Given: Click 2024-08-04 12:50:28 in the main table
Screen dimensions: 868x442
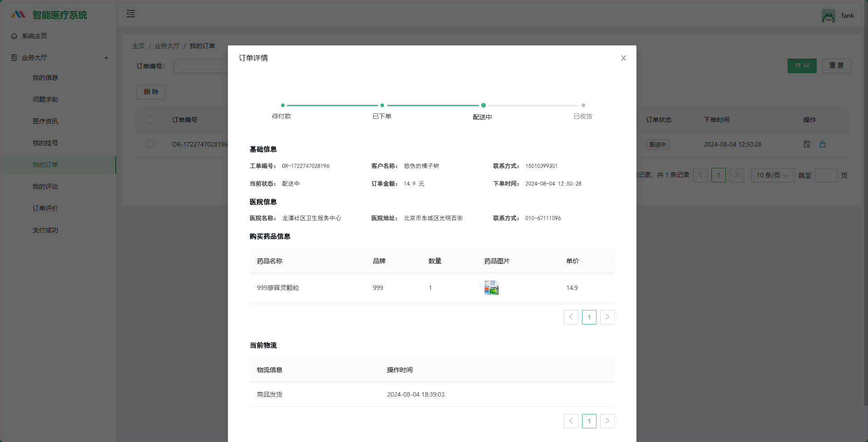Looking at the screenshot, I should (x=732, y=144).
